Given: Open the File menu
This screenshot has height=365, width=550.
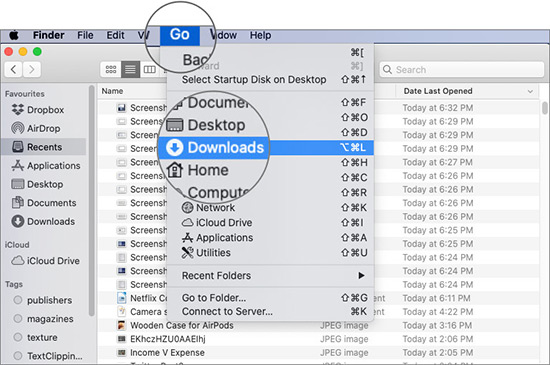Looking at the screenshot, I should click(85, 35).
